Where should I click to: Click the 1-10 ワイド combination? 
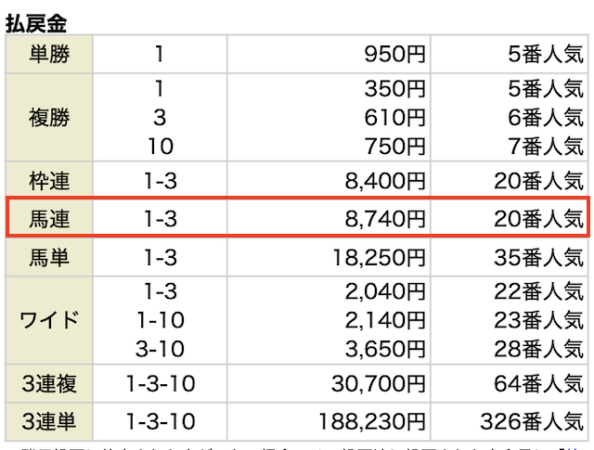pos(160,320)
